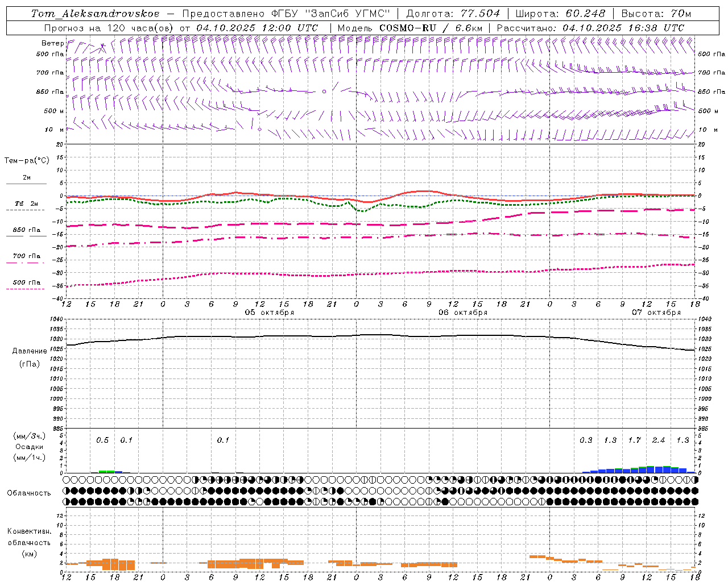Click the 07 октября date label

click(x=656, y=313)
